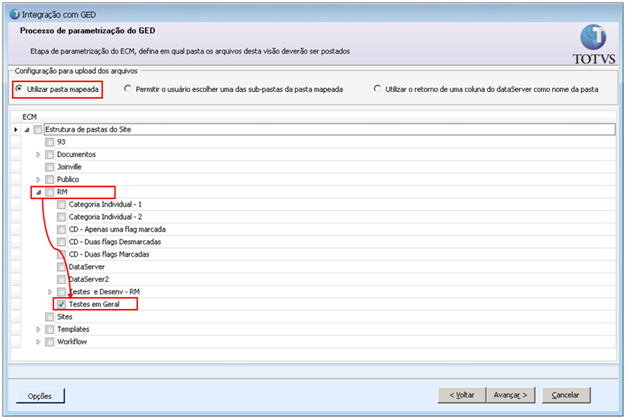Image resolution: width=626 pixels, height=419 pixels.
Task: Check the DataServer folder checkbox
Action: tap(61, 267)
